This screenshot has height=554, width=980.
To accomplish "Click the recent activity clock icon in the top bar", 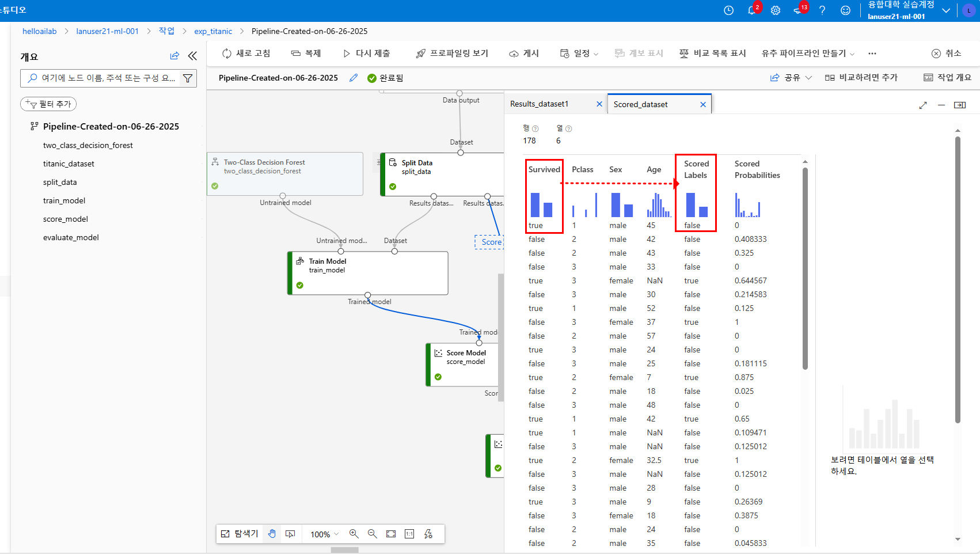I will [x=728, y=10].
